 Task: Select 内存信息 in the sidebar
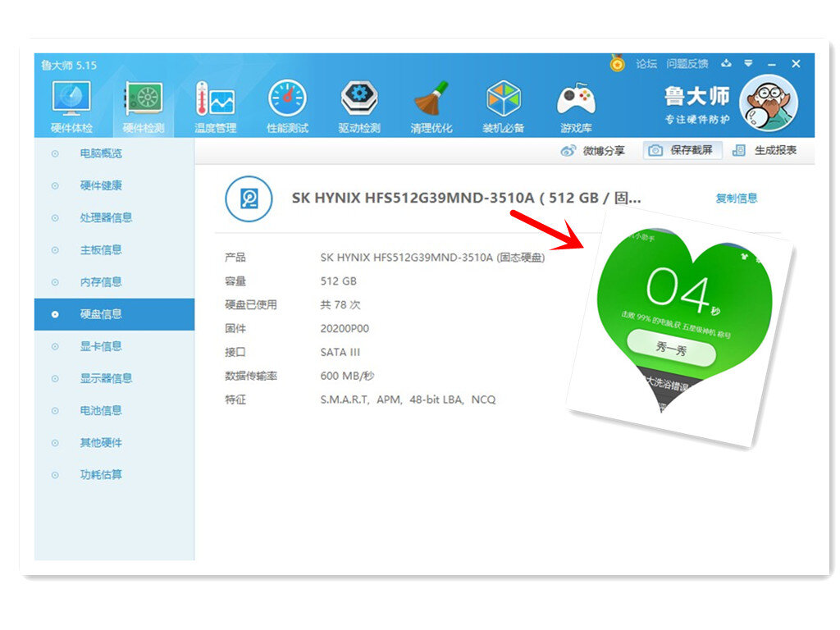[x=114, y=282]
